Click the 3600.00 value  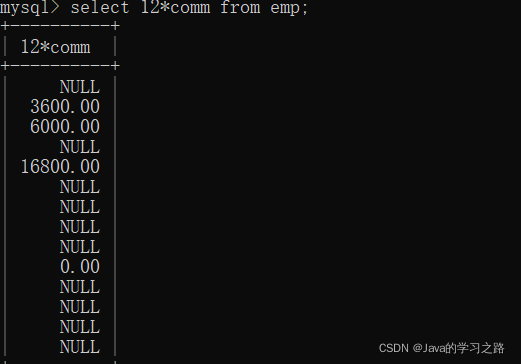(x=65, y=107)
